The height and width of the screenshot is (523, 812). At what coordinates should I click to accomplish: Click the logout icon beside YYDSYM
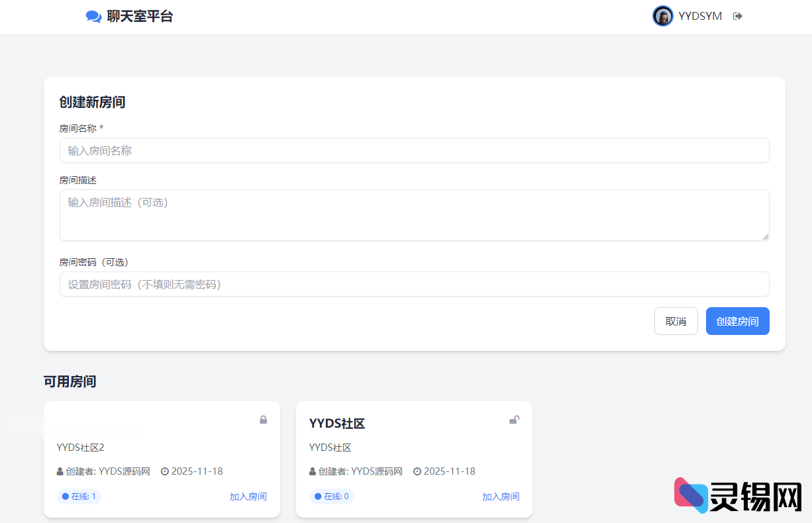click(737, 17)
